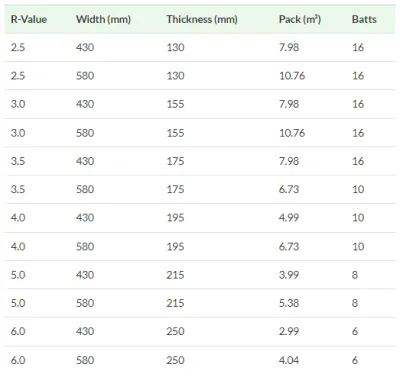Screen dimensions: 400x377
Task: Click the batts count 6 in last row
Action: (x=355, y=360)
